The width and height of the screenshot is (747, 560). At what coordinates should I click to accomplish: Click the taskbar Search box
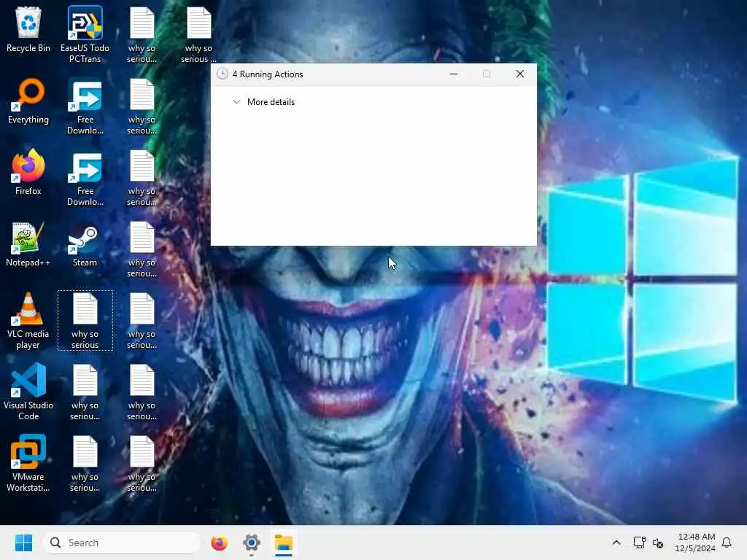point(122,542)
